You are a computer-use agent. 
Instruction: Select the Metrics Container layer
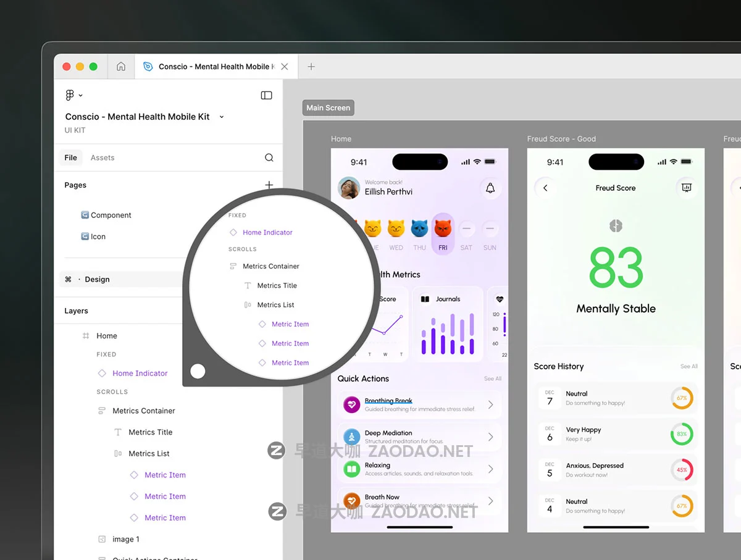pos(143,411)
